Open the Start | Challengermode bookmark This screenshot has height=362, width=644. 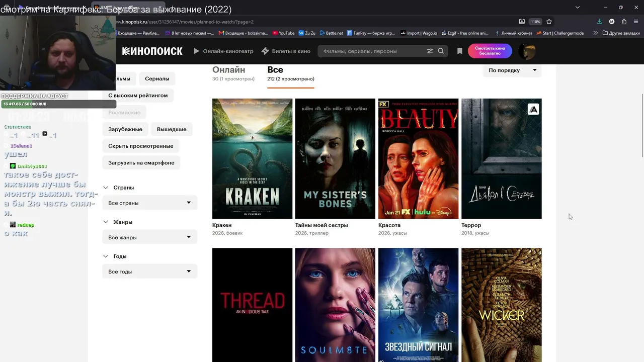pos(560,33)
